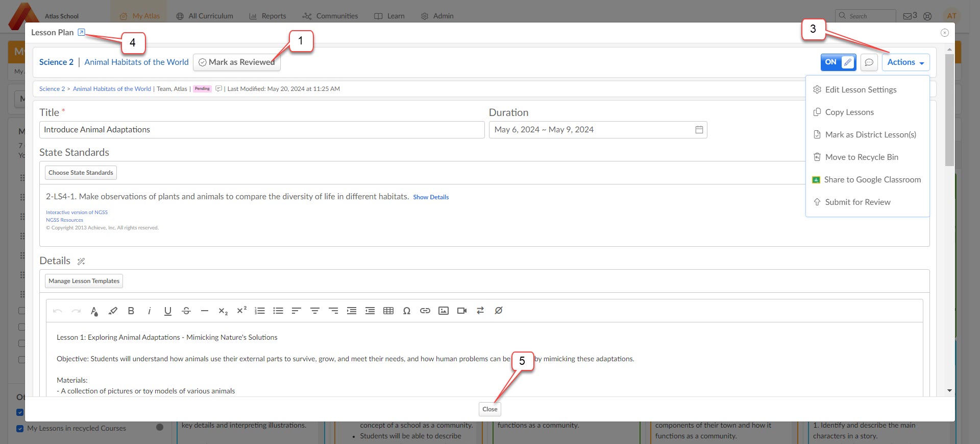
Task: Click the insert video icon
Action: (462, 311)
